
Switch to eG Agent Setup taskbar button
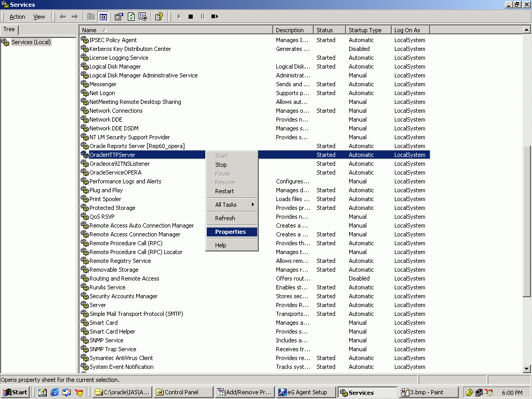point(307,392)
